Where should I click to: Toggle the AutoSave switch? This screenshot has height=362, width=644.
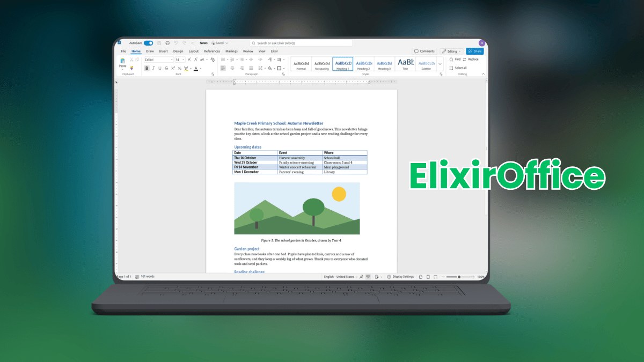click(148, 43)
